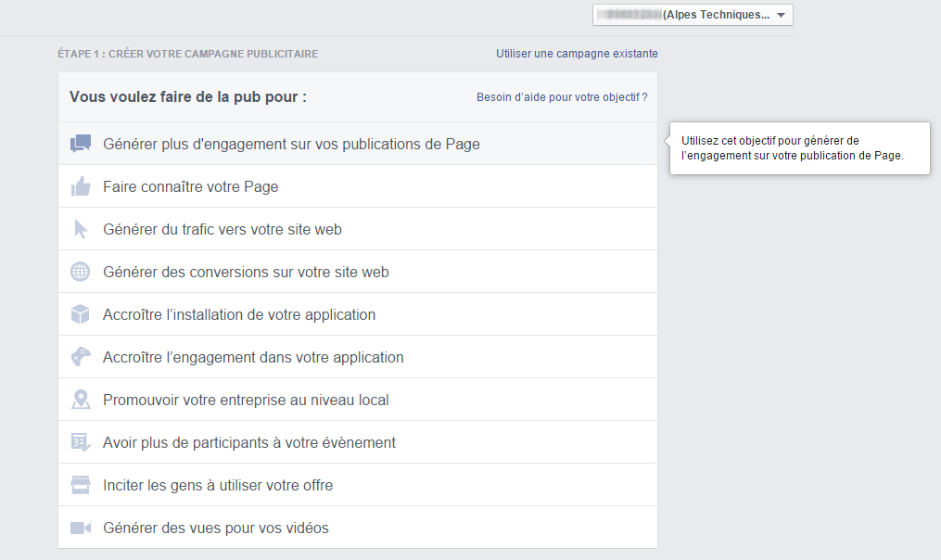Select the cursor arrow icon for website traffic

(81, 229)
